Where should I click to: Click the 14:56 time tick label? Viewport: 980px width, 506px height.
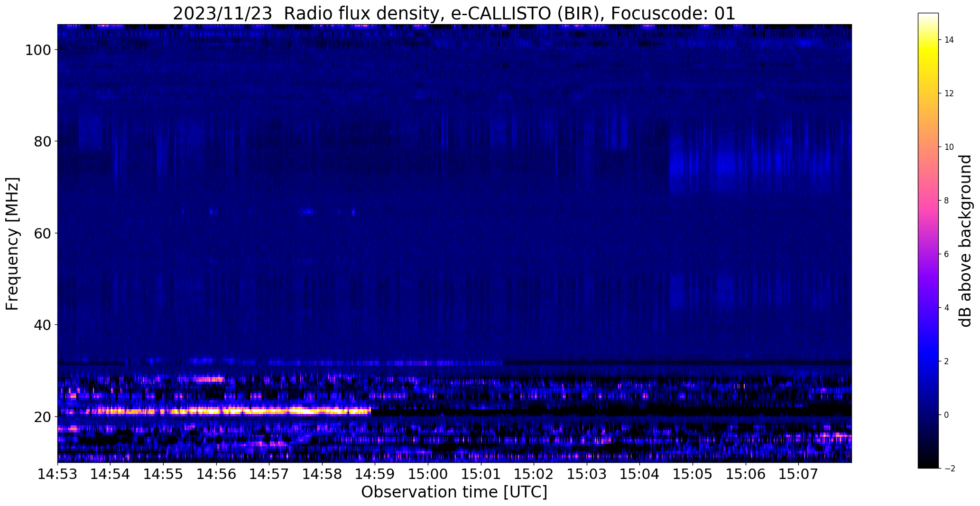(216, 475)
